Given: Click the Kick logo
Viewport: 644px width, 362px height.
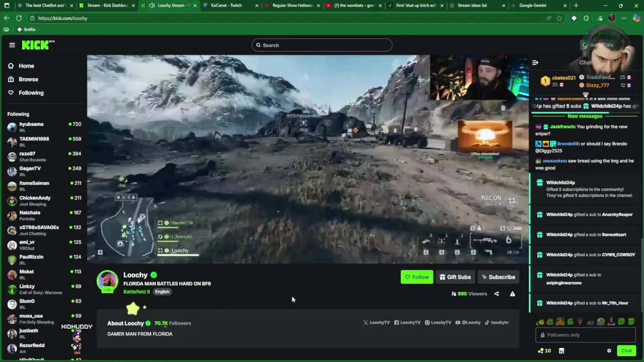Looking at the screenshot, I should pyautogui.click(x=38, y=45).
